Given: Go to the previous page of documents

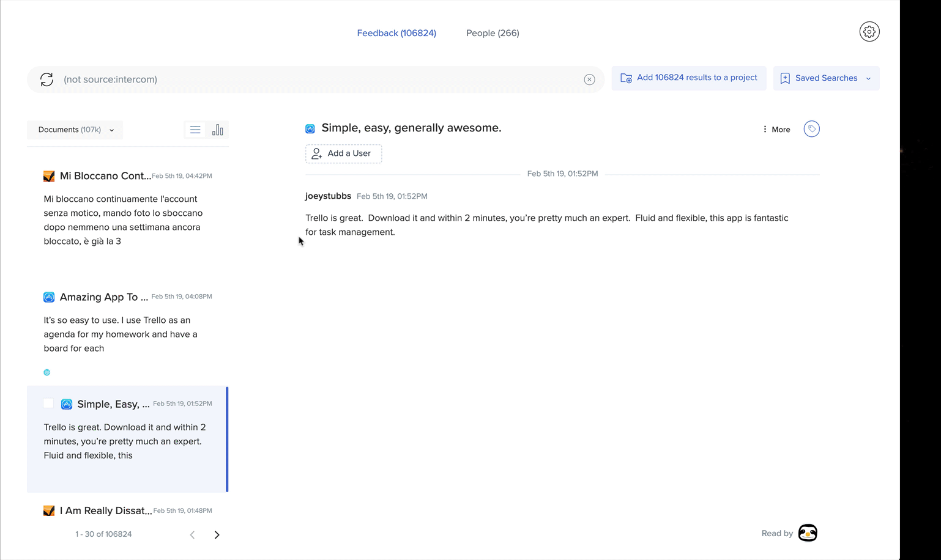Looking at the screenshot, I should tap(192, 535).
